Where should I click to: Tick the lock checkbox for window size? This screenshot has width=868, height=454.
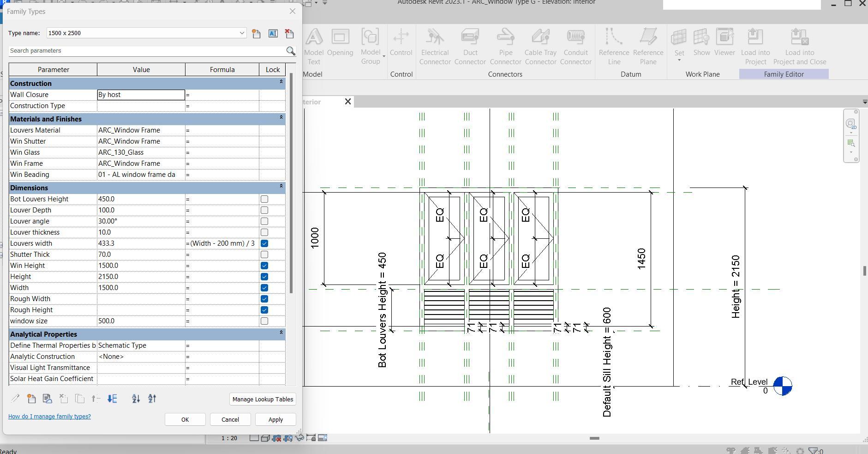click(264, 321)
